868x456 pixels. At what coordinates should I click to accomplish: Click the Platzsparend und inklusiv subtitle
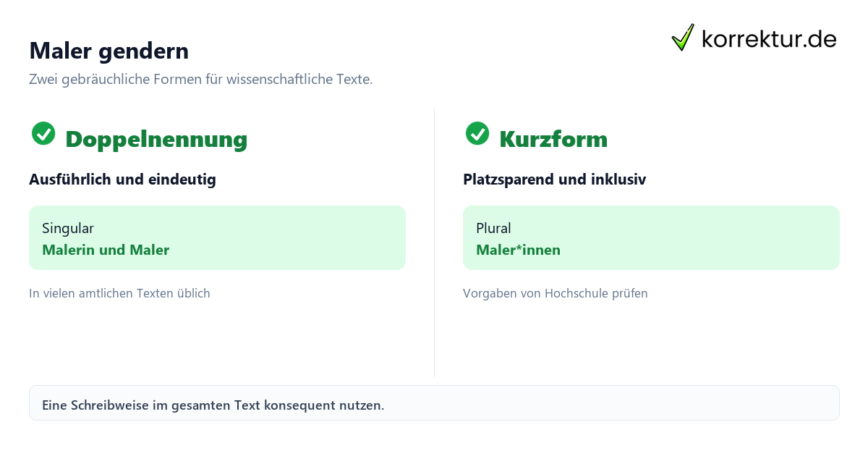click(x=554, y=180)
